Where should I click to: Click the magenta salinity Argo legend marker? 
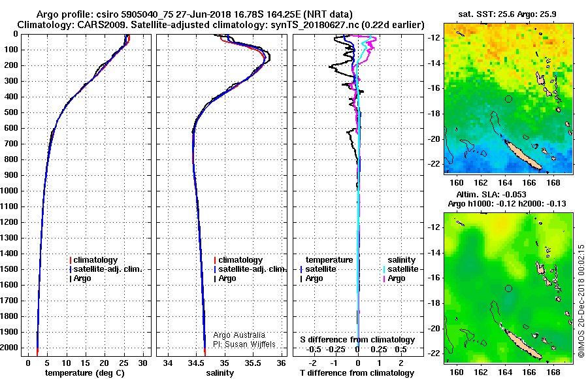click(384, 278)
